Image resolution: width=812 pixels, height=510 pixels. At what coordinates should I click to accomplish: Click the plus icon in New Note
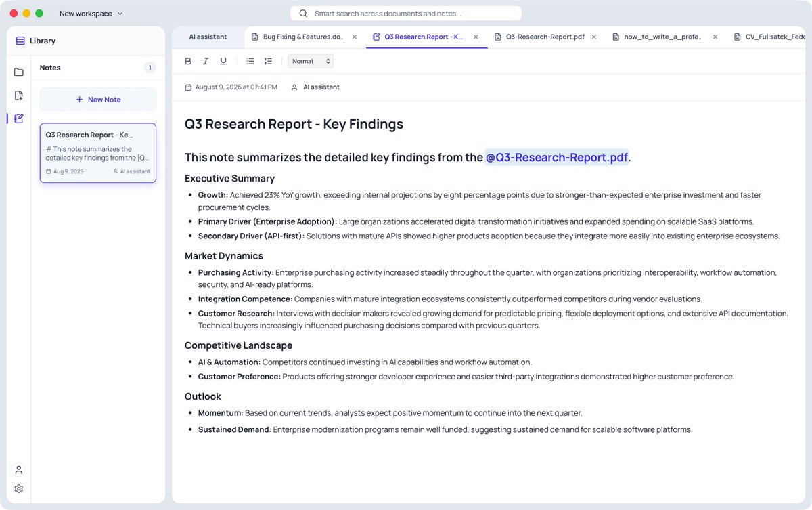tap(79, 100)
